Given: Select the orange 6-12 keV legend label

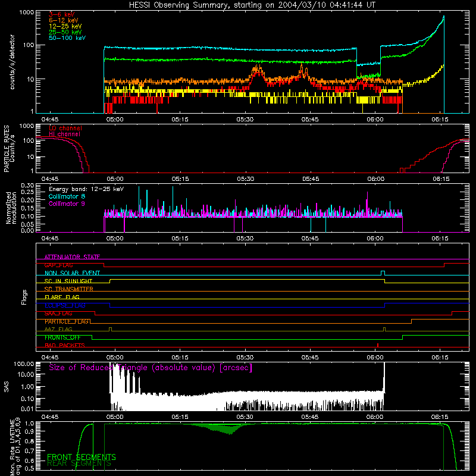Looking at the screenshot, I should tap(64, 20).
